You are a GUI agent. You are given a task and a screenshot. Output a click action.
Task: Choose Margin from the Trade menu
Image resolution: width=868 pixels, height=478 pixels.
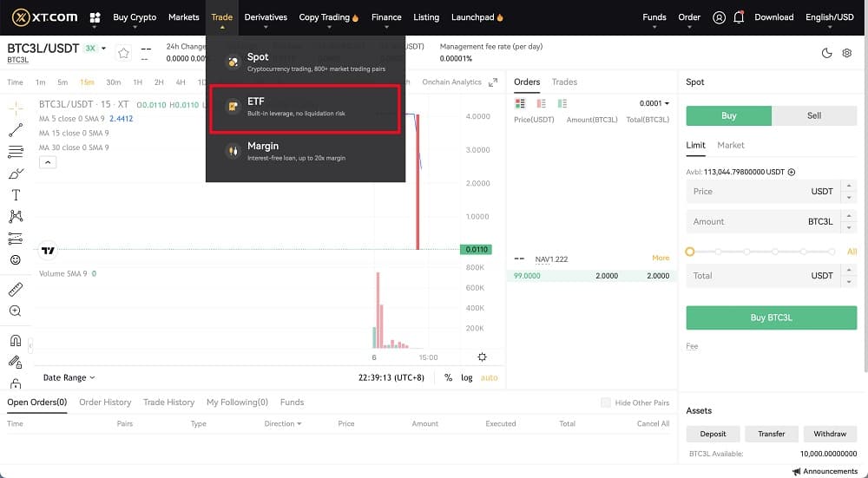[x=305, y=151]
